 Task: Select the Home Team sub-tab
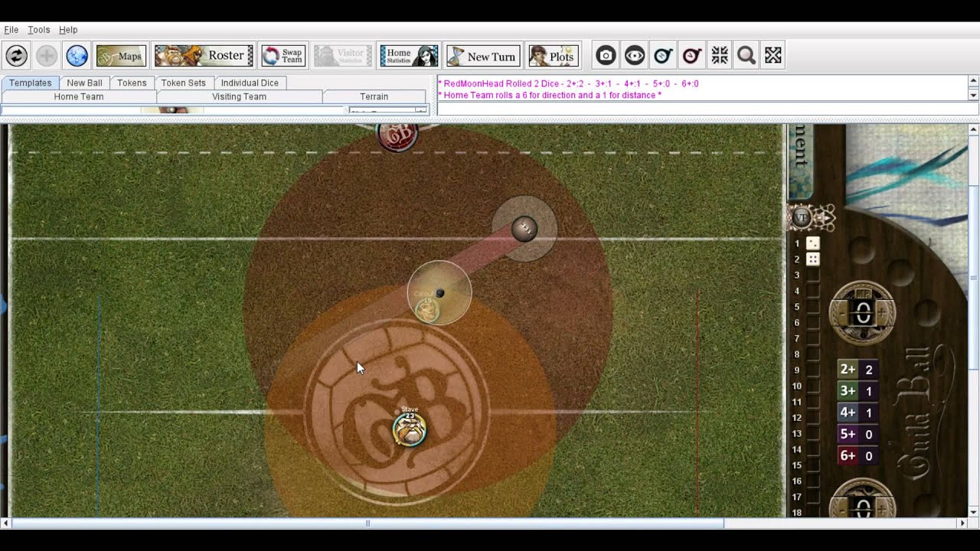(x=79, y=96)
